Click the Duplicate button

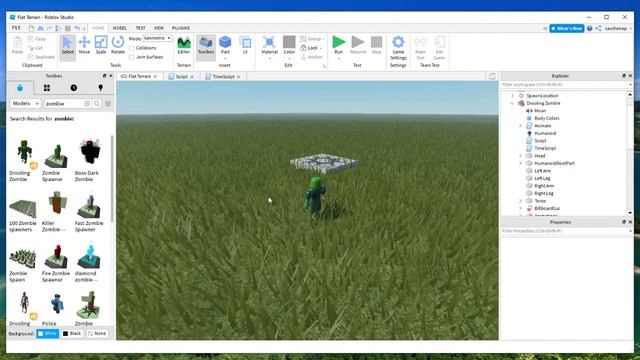point(42,57)
